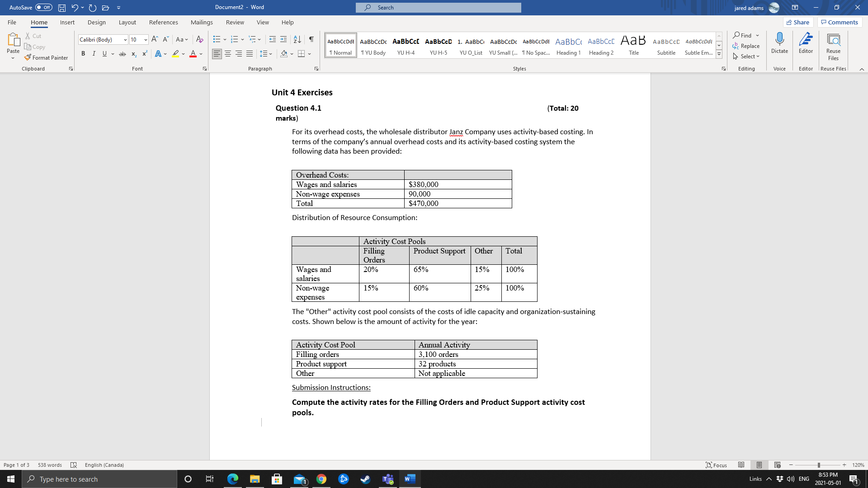Screen dimensions: 868x488
Task: Toggle Bold formatting
Action: [83, 54]
